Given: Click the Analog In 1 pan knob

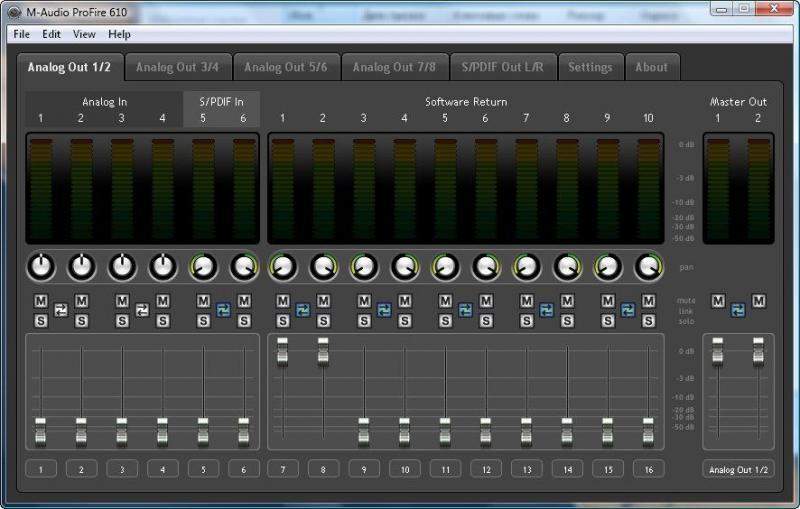Looking at the screenshot, I should pyautogui.click(x=41, y=266).
